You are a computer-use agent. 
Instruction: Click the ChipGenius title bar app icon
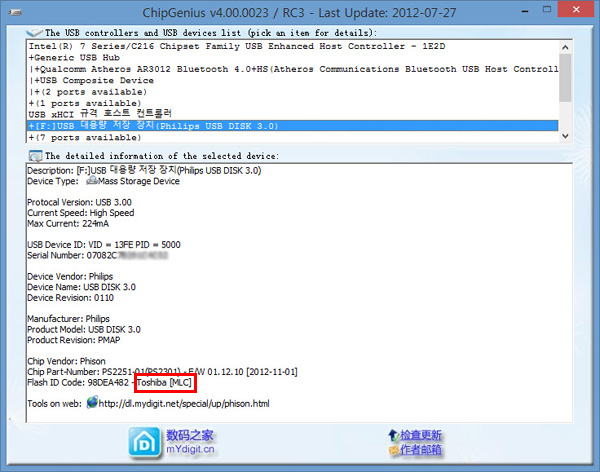[14, 10]
